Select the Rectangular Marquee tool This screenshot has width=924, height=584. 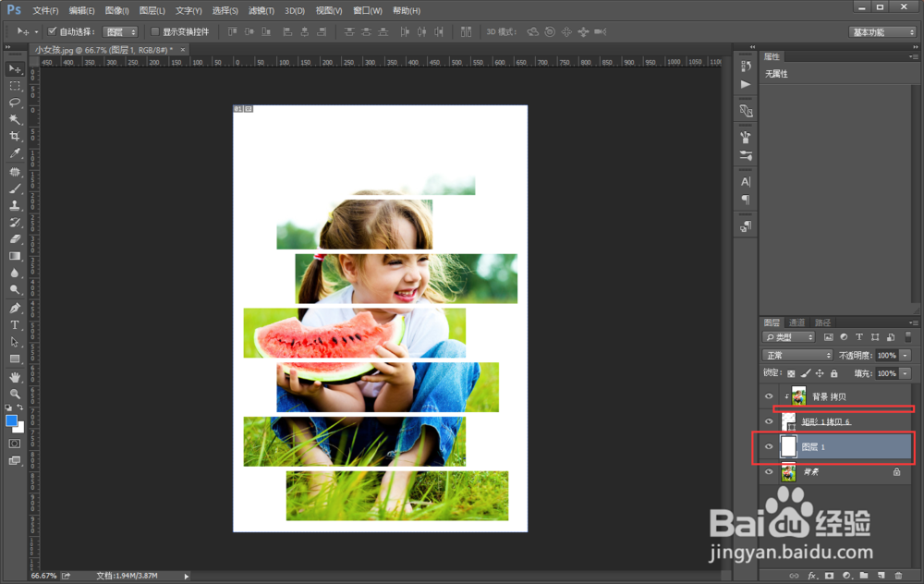tap(15, 86)
